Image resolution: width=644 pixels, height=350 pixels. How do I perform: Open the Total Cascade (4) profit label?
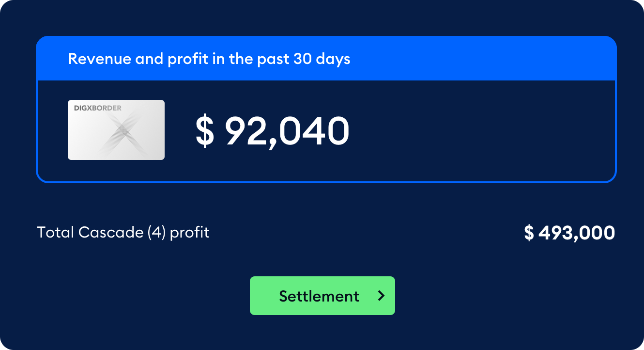(x=123, y=233)
